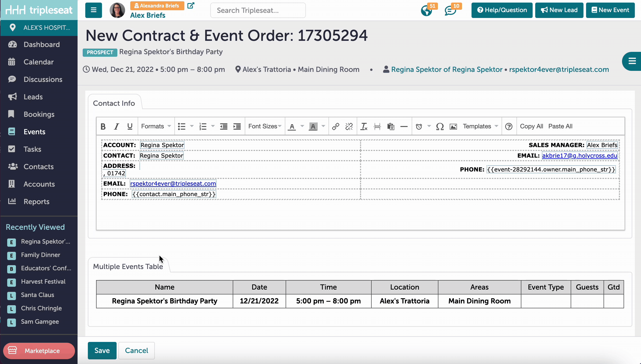Open recently viewed Santa Claus lead
641x364 pixels.
[37, 295]
